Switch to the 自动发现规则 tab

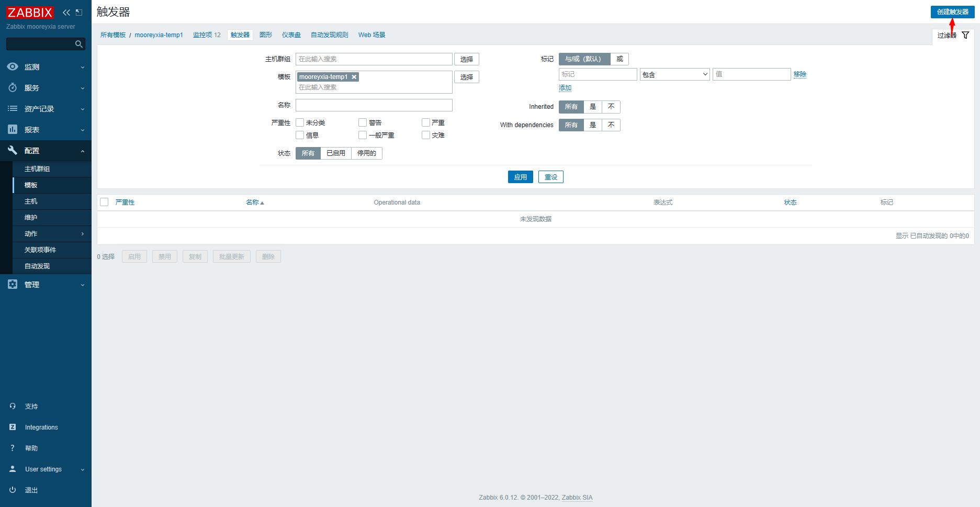[x=330, y=35]
